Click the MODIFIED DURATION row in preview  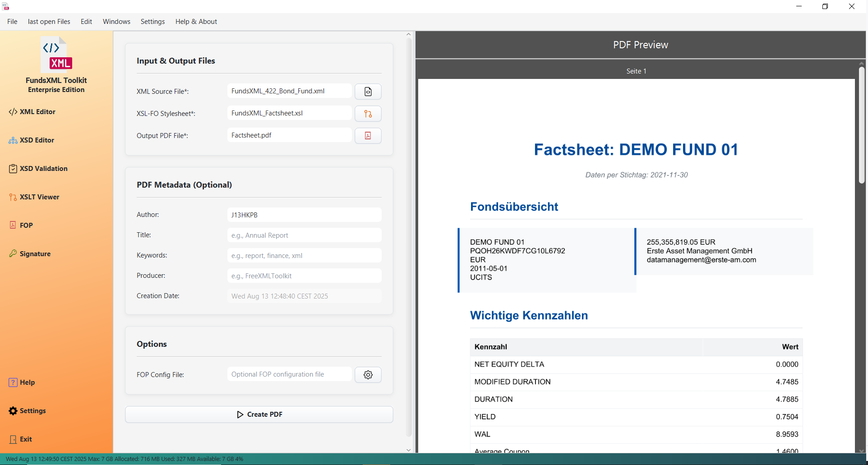tap(636, 382)
